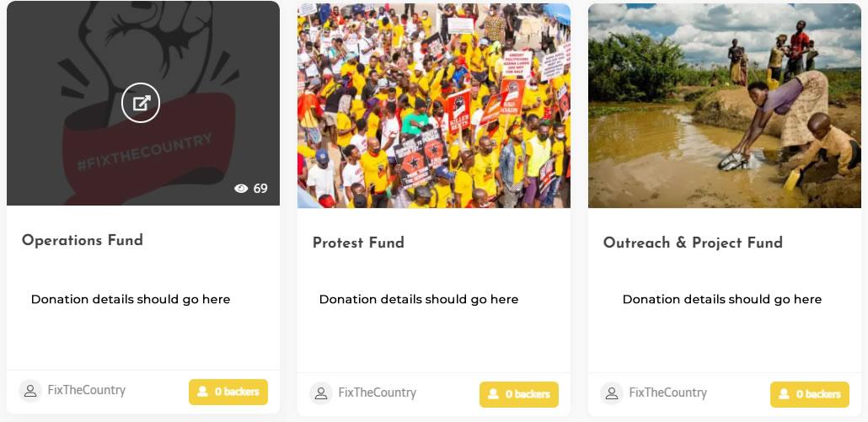Viewport: 868px width, 422px height.
Task: Click the eye views icon showing 69
Action: click(241, 189)
